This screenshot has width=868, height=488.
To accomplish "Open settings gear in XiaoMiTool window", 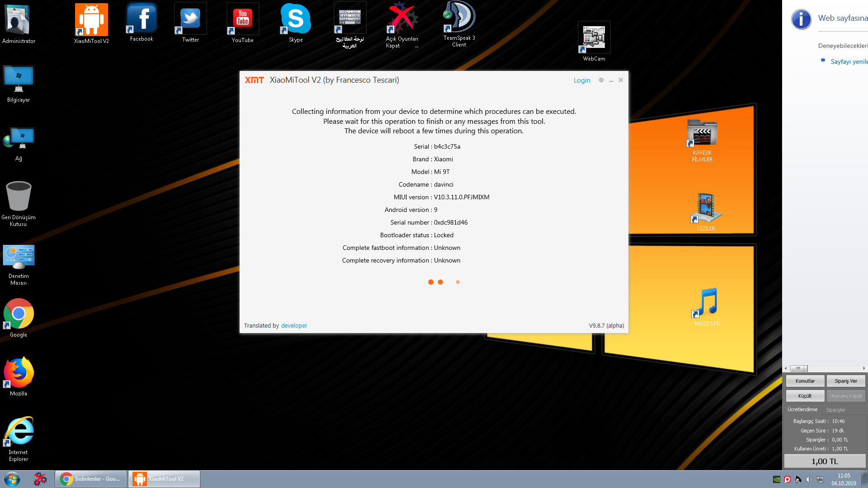I will (601, 80).
